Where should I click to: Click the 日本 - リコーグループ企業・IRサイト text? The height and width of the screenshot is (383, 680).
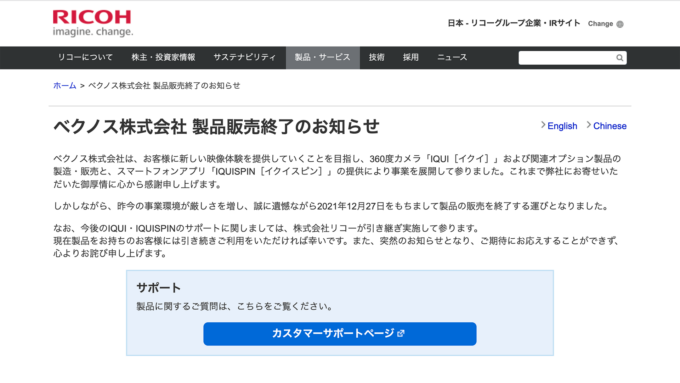tap(513, 23)
